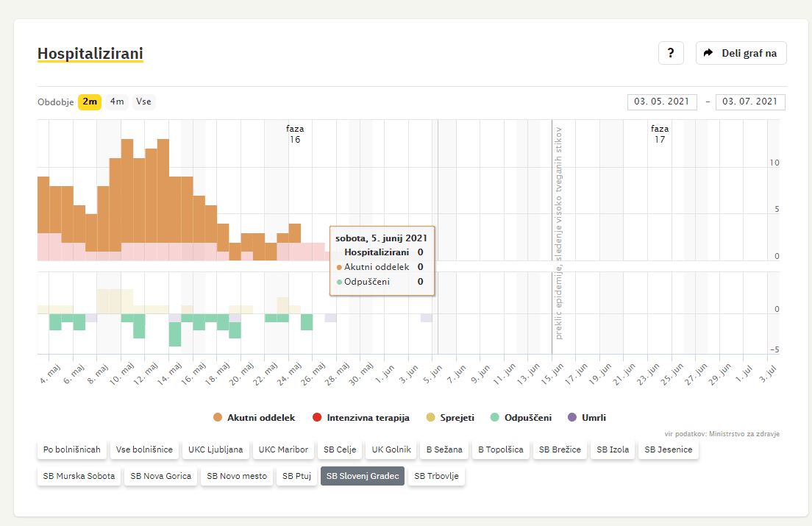
Task: Show all data with Vse period
Action: point(143,102)
